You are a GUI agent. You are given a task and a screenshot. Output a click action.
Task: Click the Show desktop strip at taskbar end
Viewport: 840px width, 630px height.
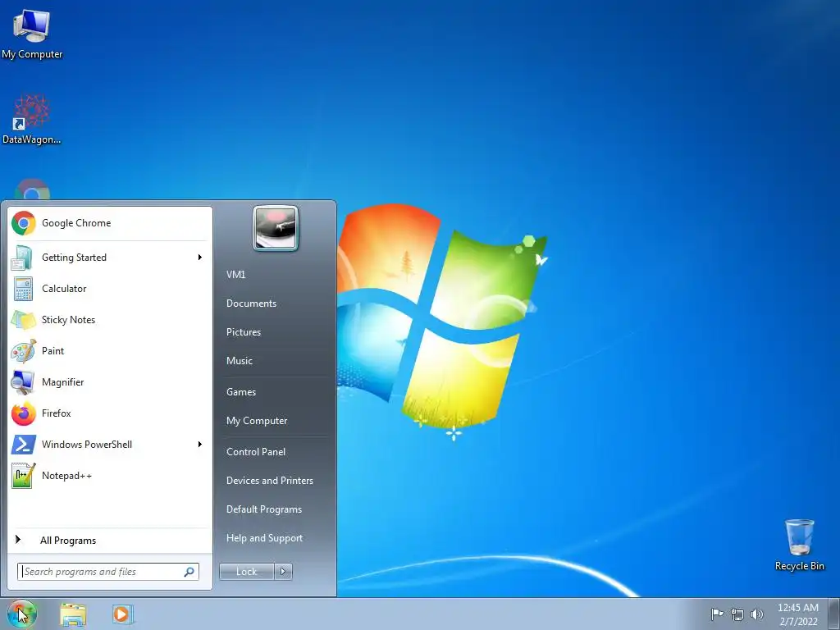point(834,614)
